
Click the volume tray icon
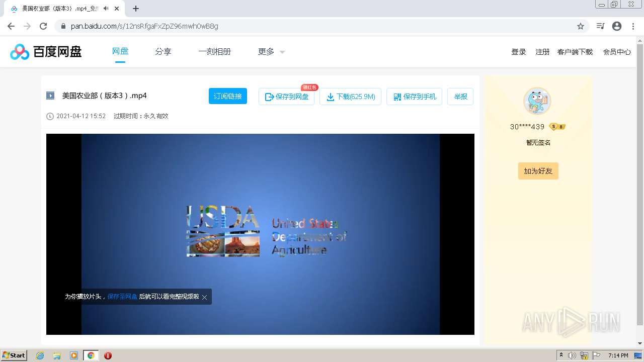572,355
